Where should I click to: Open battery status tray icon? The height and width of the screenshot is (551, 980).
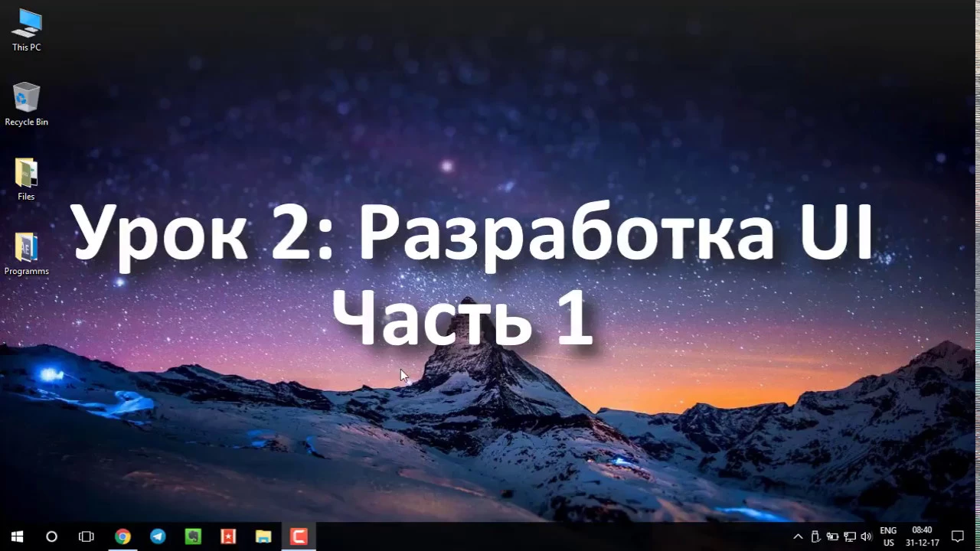point(832,536)
